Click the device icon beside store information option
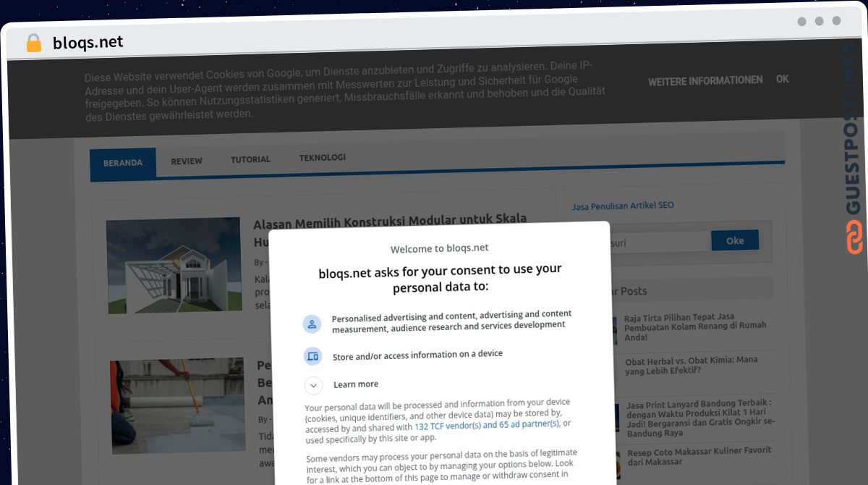 click(x=312, y=355)
